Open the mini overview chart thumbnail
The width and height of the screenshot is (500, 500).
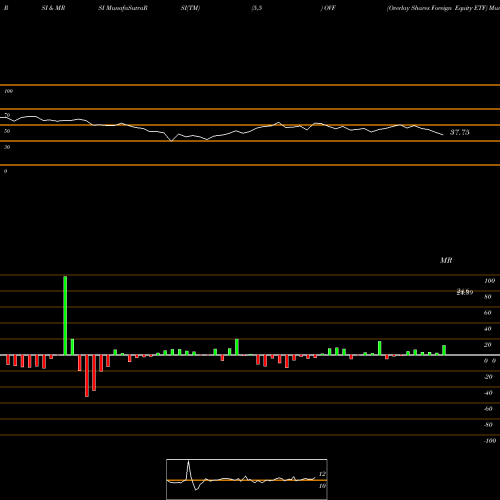[x=247, y=479]
